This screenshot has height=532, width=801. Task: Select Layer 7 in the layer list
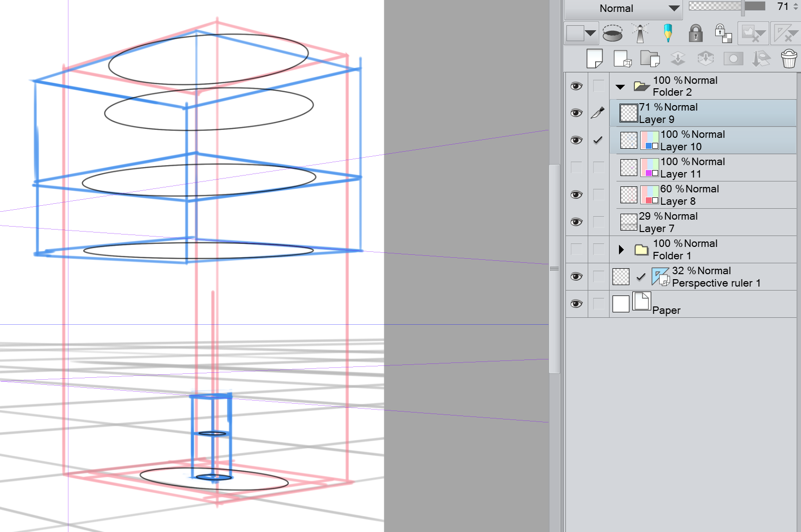pyautogui.click(x=704, y=222)
